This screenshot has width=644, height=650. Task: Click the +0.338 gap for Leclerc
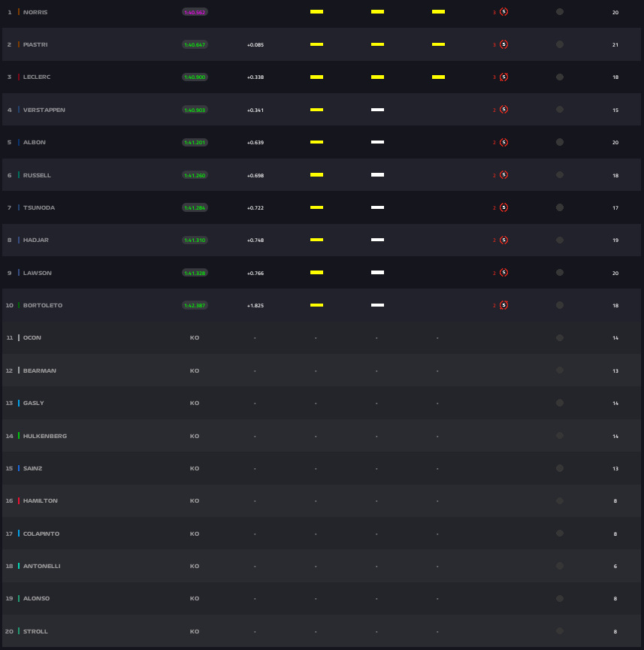(x=255, y=77)
